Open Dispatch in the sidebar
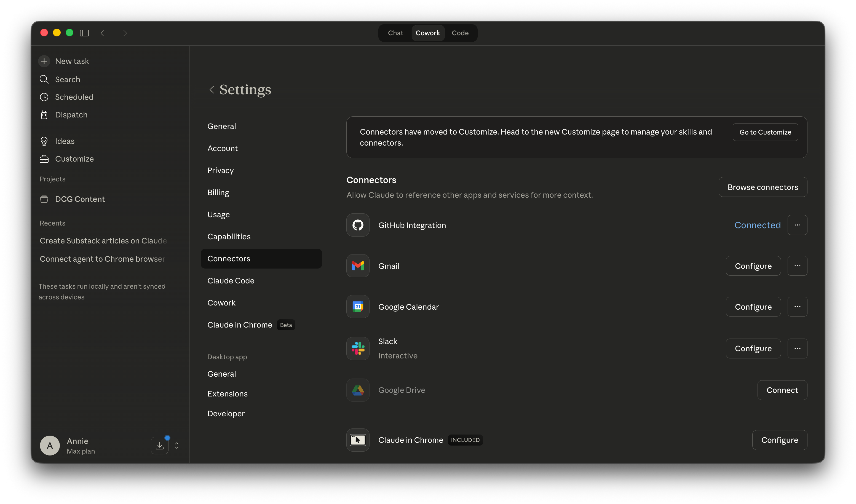 [x=71, y=114]
